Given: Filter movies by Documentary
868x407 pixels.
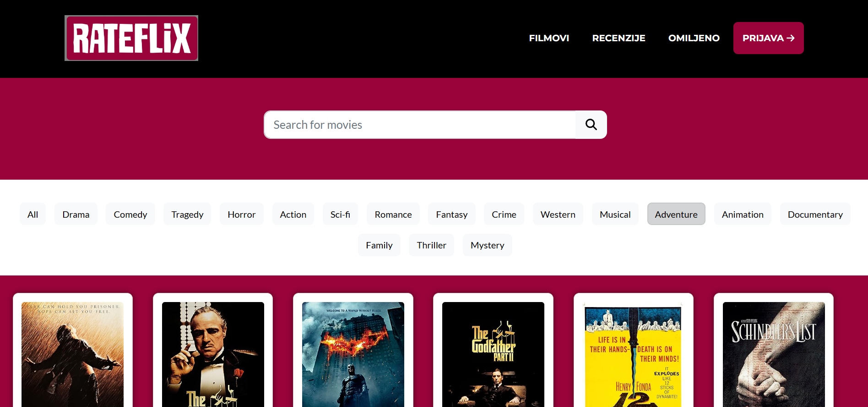Looking at the screenshot, I should [x=815, y=214].
